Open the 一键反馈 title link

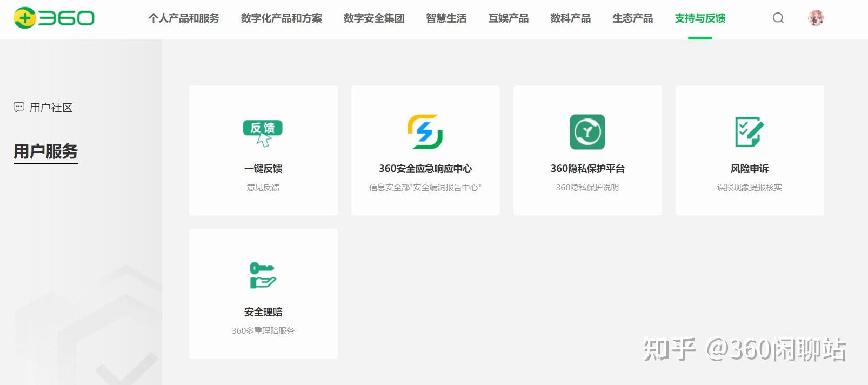coord(263,169)
